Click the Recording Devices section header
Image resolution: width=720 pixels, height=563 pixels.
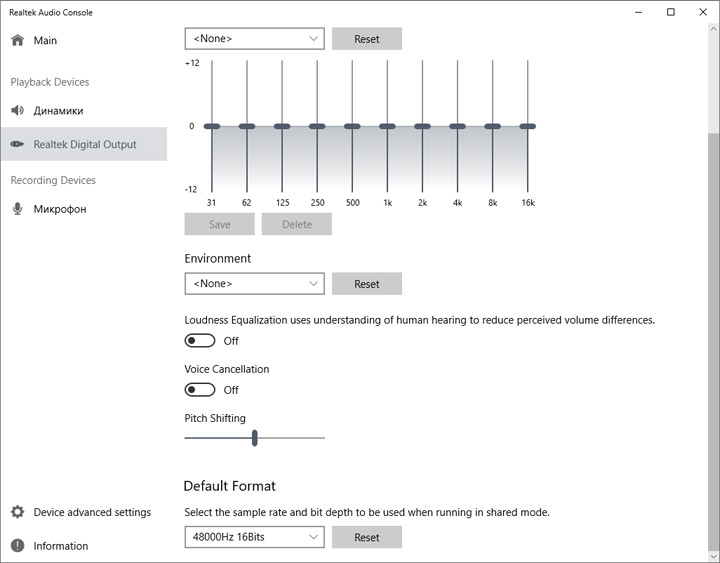(x=53, y=180)
